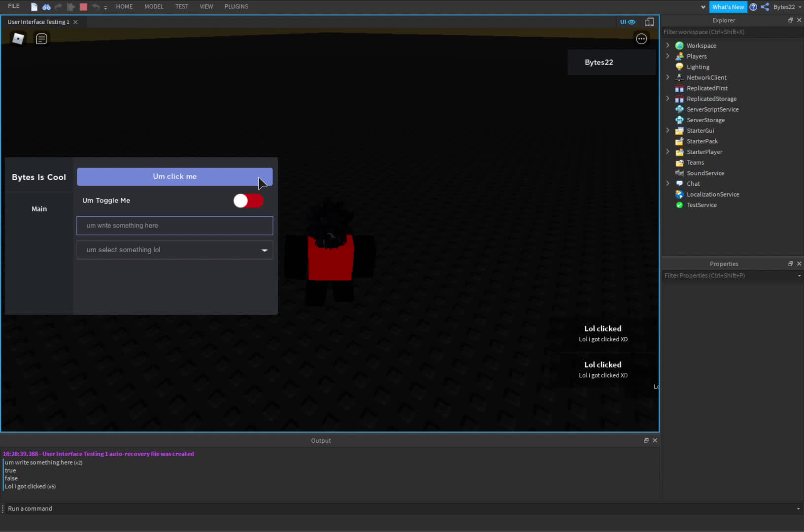This screenshot has width=804, height=532.
Task: Expand the StarterPlayer tree node
Action: [668, 152]
